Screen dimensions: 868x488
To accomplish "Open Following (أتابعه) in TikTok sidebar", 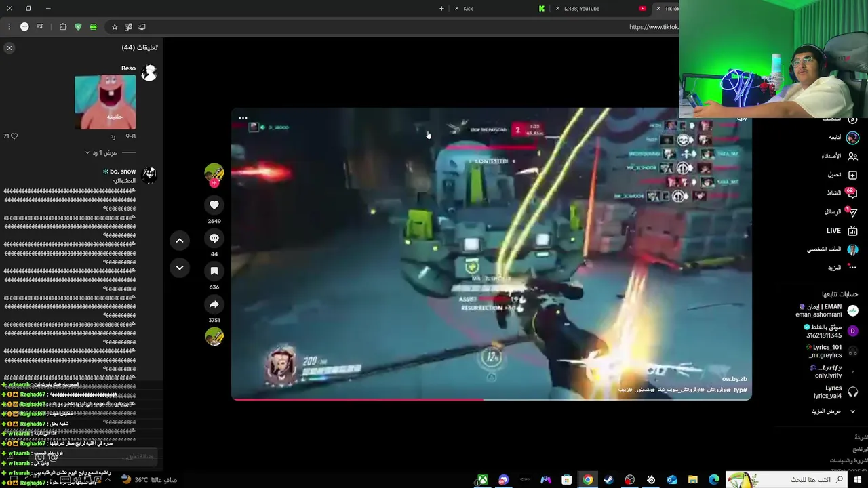I will point(842,138).
